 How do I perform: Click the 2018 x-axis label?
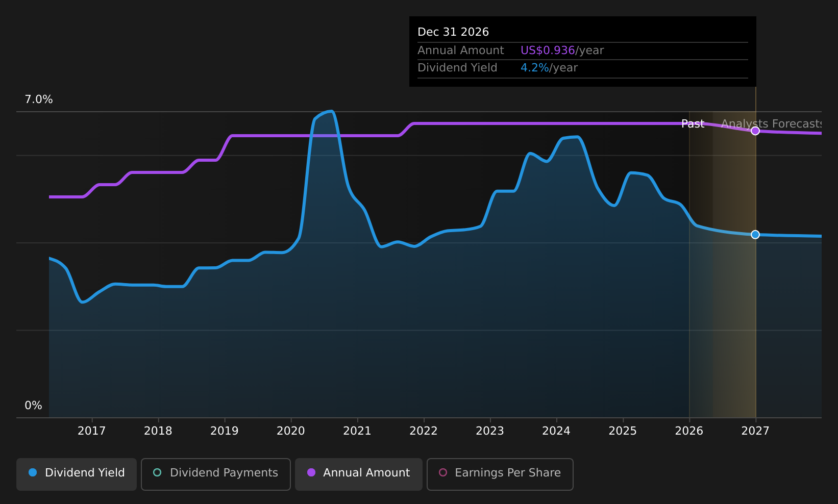tap(158, 431)
